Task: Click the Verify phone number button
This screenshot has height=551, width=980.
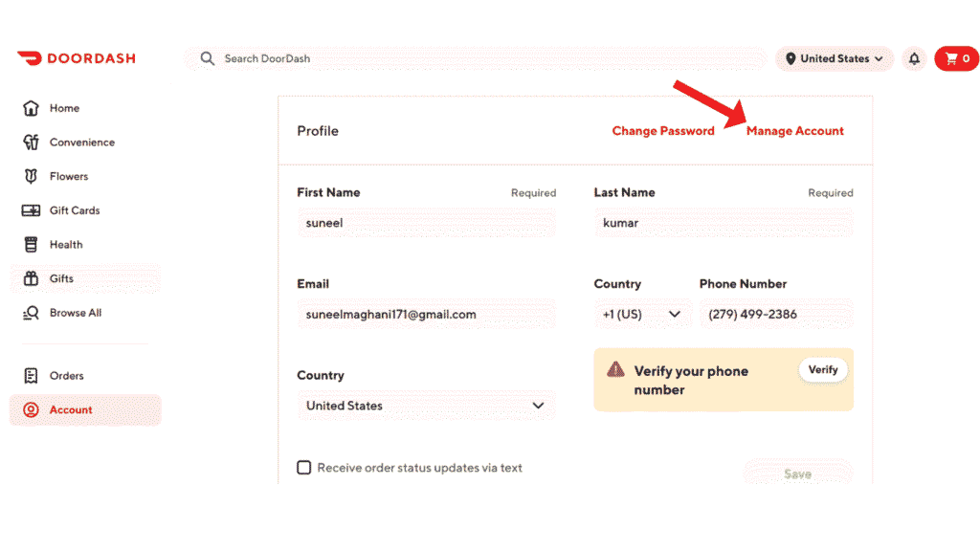Action: [822, 369]
